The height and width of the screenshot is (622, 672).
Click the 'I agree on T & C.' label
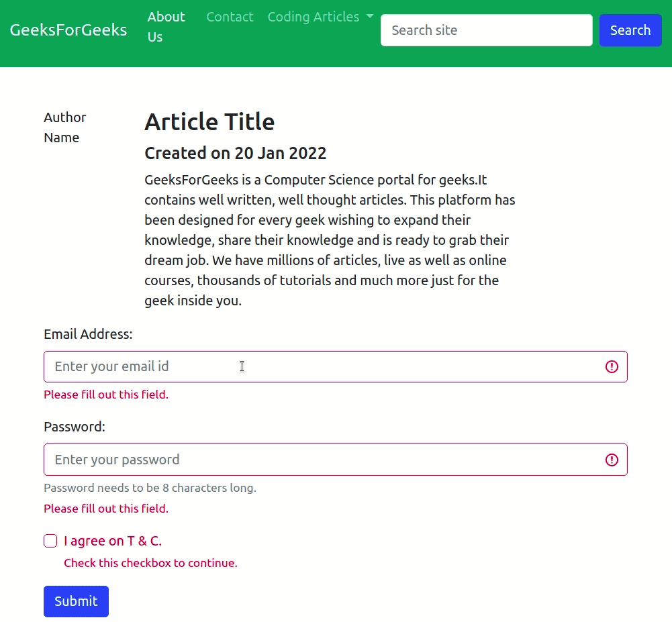pos(113,541)
